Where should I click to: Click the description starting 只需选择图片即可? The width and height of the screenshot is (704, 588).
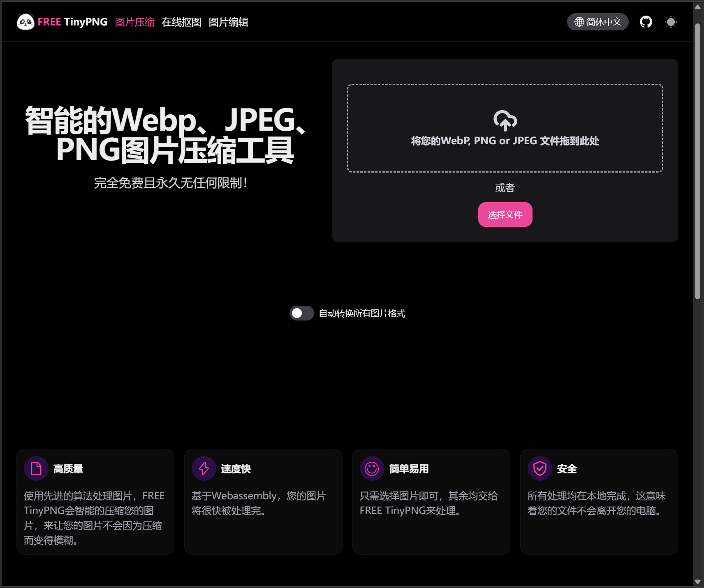click(428, 503)
